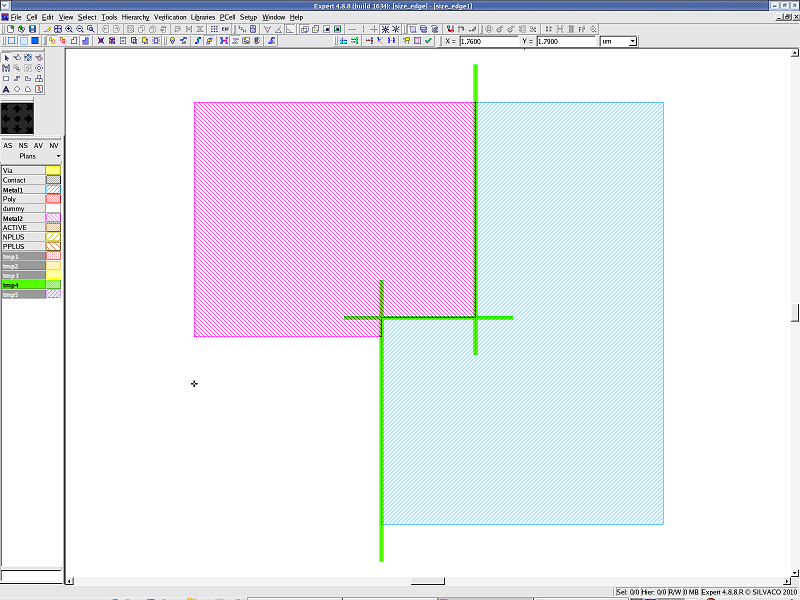Click AV to make all layers visible
Screen dimensions: 800x600
[x=38, y=145]
